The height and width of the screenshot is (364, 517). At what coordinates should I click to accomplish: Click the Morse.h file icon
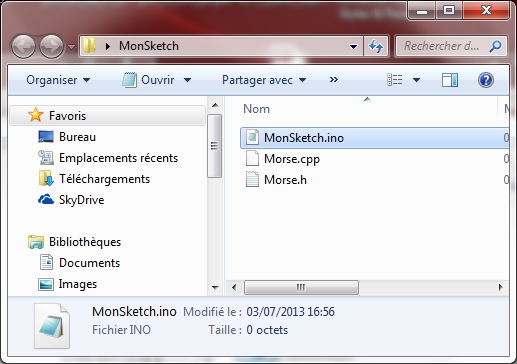pyautogui.click(x=252, y=179)
